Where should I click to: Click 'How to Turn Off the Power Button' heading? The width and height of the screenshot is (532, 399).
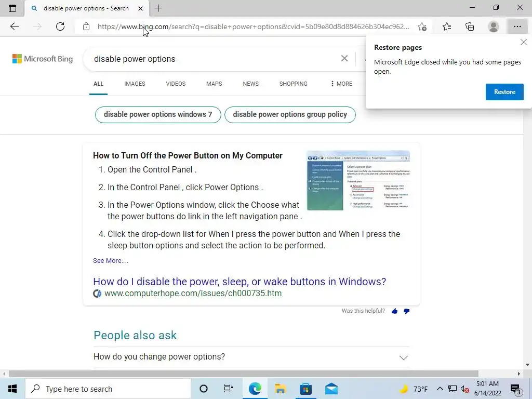(x=188, y=155)
